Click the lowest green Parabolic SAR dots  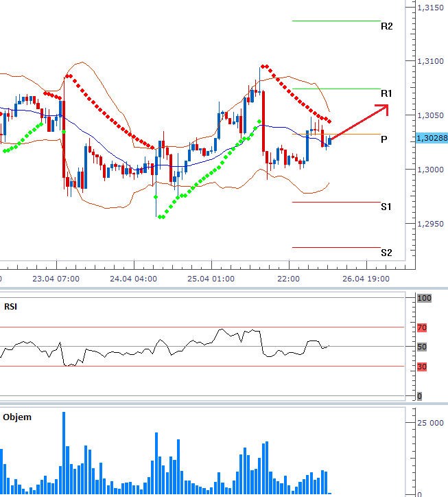coord(161,217)
